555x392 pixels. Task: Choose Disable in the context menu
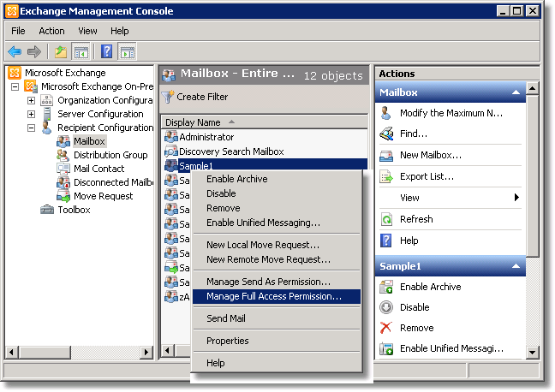pyautogui.click(x=277, y=193)
